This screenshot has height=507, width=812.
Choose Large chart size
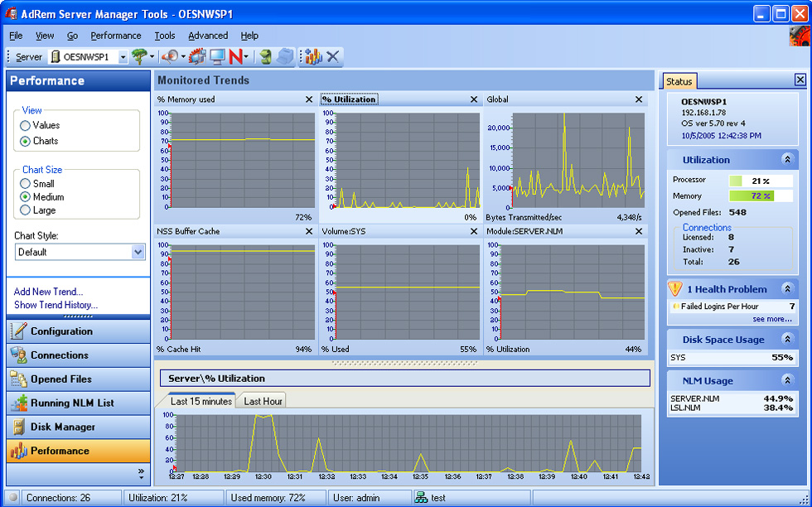tap(25, 210)
